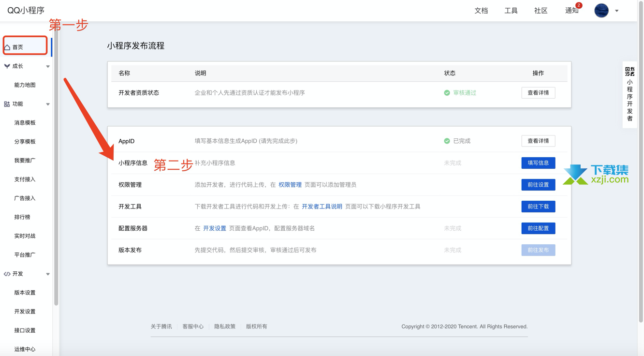Click the Copyright Tencent footer text
Screen dimensions: 644x356
coord(465,326)
